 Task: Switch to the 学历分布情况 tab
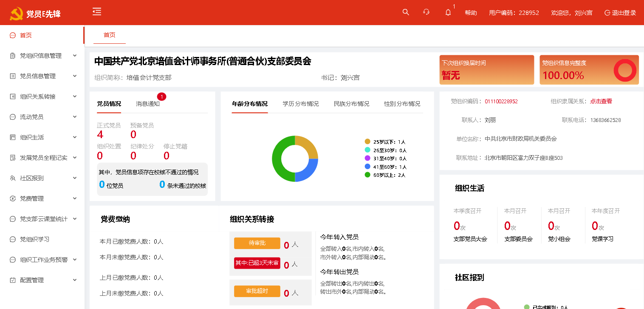click(300, 104)
